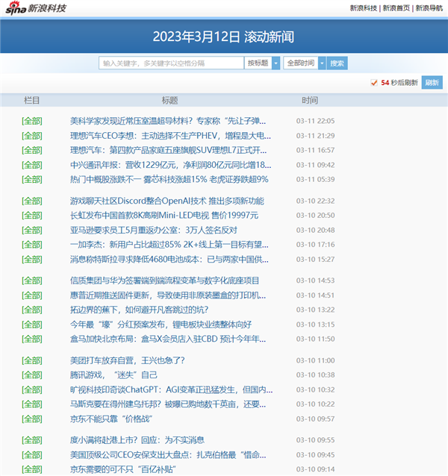This screenshot has width=448, height=476.
Task: Click the 03-10 09:14 timestamp
Action: pos(316,469)
